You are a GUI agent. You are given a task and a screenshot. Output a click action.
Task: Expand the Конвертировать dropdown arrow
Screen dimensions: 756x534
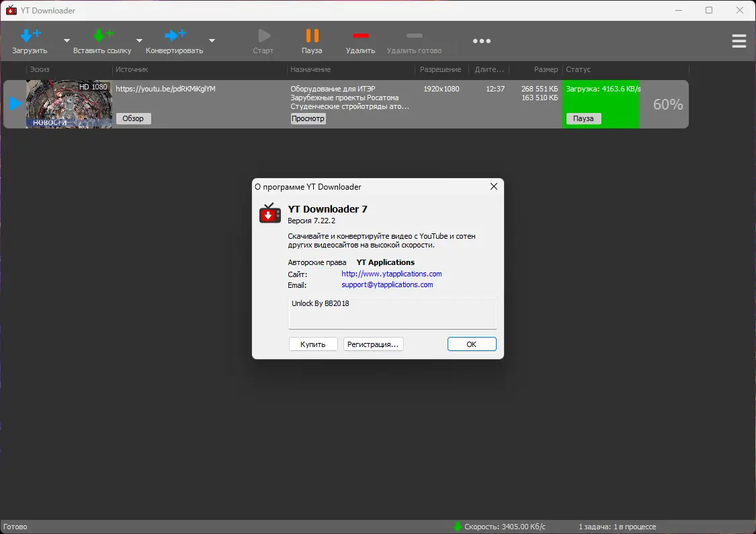212,40
